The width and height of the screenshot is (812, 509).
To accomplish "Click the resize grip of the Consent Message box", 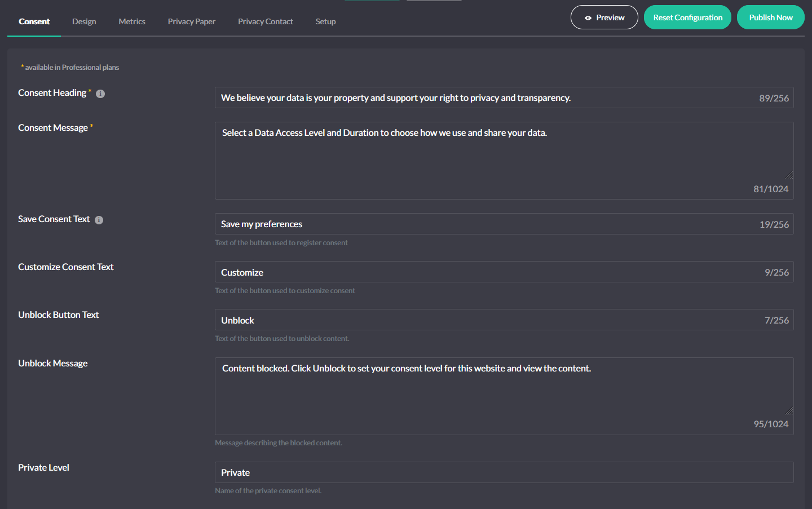I will 791,174.
